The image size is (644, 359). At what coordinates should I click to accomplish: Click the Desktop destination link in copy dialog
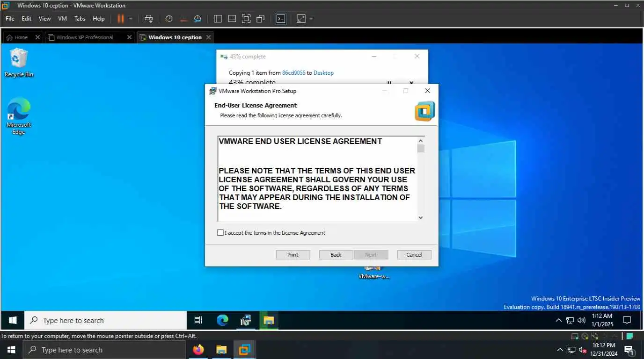323,73
